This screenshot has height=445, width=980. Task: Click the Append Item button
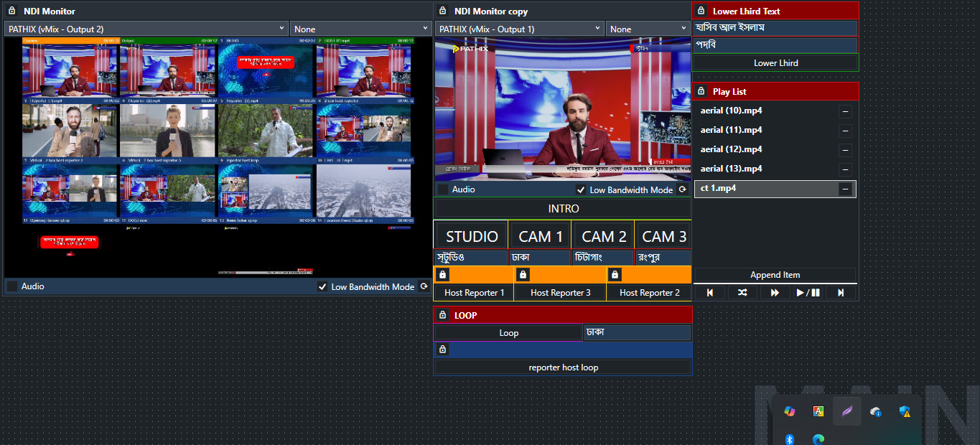pyautogui.click(x=775, y=275)
